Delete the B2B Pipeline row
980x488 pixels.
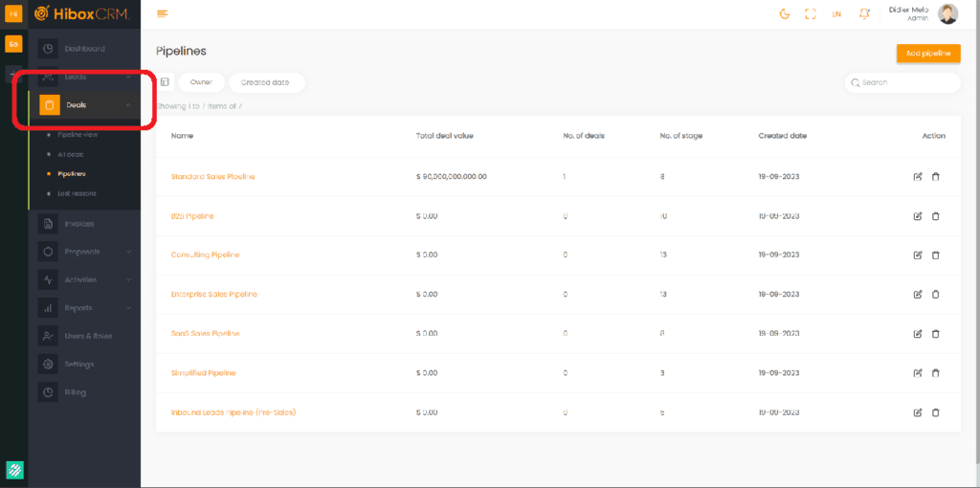(936, 216)
